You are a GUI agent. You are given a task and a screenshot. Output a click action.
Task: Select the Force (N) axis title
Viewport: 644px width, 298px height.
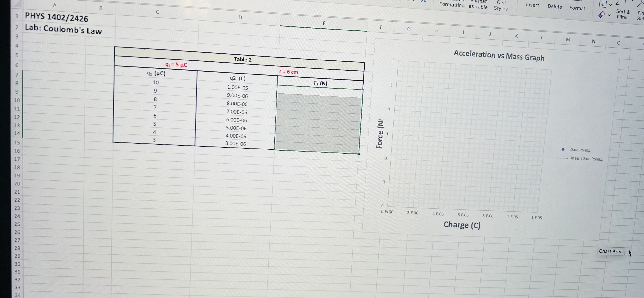tap(380, 134)
